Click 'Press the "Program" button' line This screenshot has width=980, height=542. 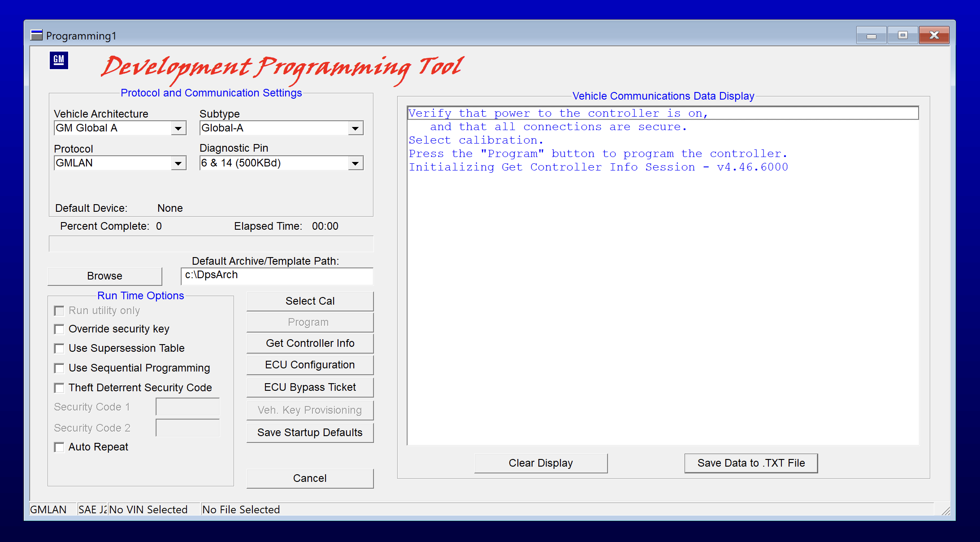click(x=598, y=153)
